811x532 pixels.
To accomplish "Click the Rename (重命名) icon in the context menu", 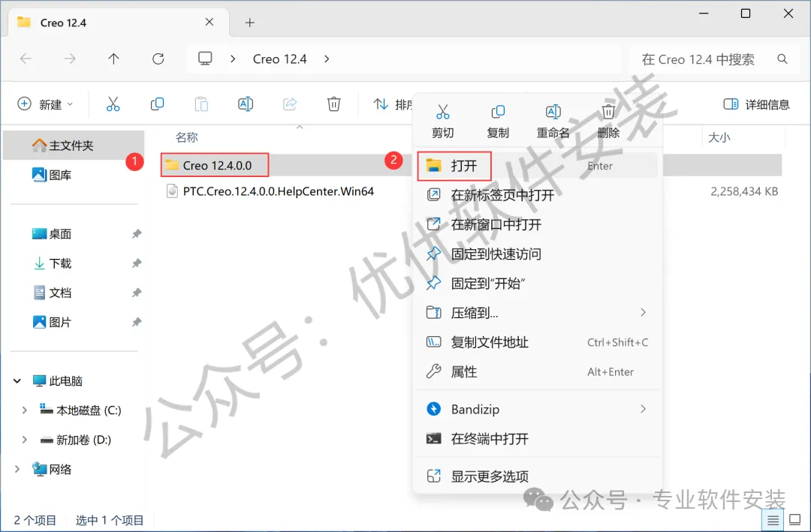I will tap(553, 112).
